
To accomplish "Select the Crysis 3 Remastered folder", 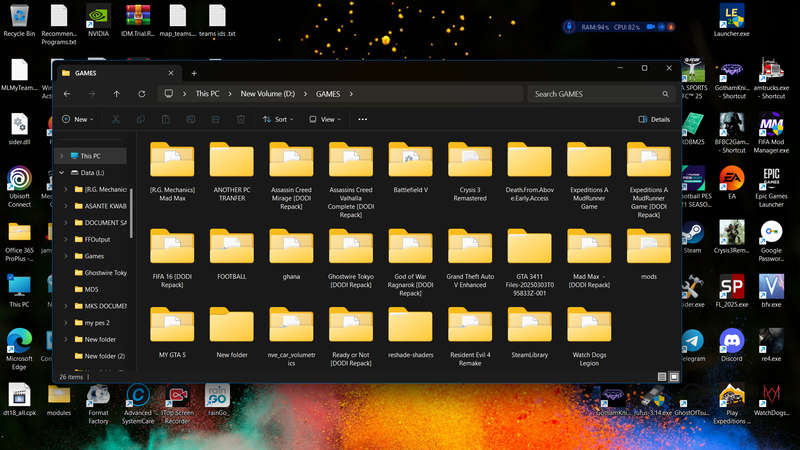I will [x=470, y=173].
